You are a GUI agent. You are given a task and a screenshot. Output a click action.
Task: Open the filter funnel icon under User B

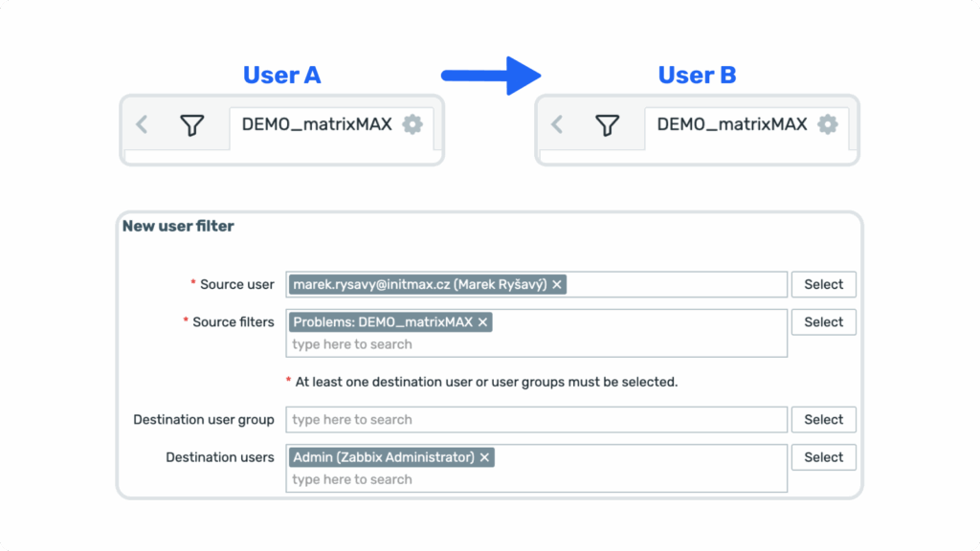pyautogui.click(x=608, y=124)
